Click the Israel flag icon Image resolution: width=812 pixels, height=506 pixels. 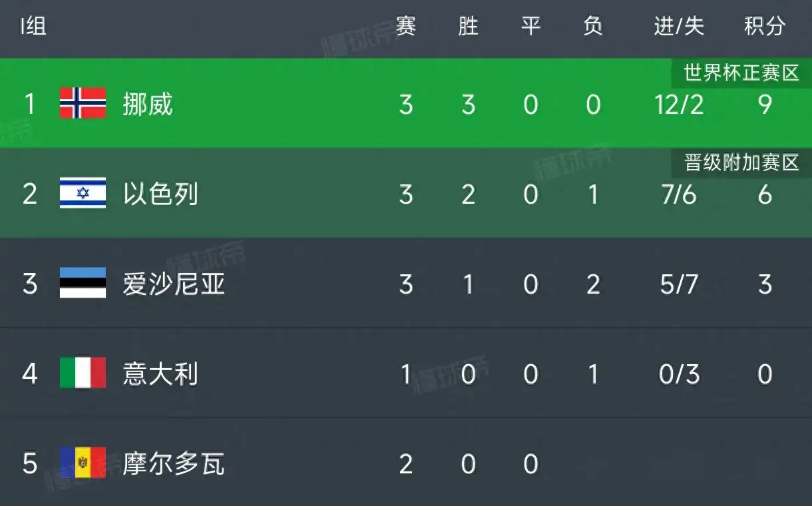click(x=83, y=193)
